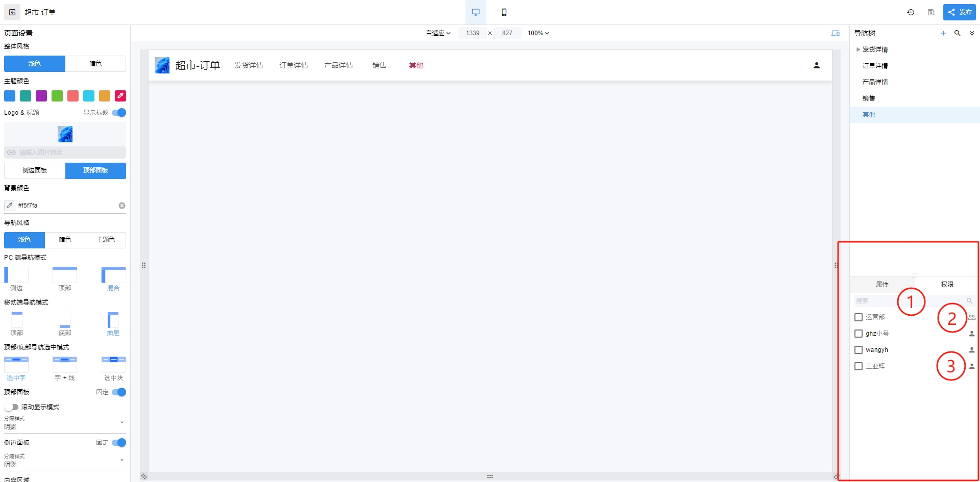Click the save icon in top bar
980x482 pixels.
point(931,12)
